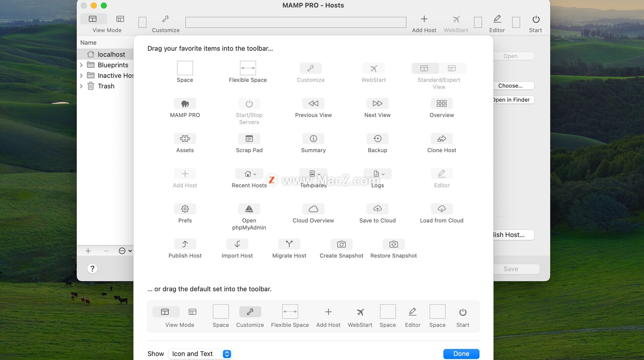Switch to expert view mode in toolbar

(120, 19)
